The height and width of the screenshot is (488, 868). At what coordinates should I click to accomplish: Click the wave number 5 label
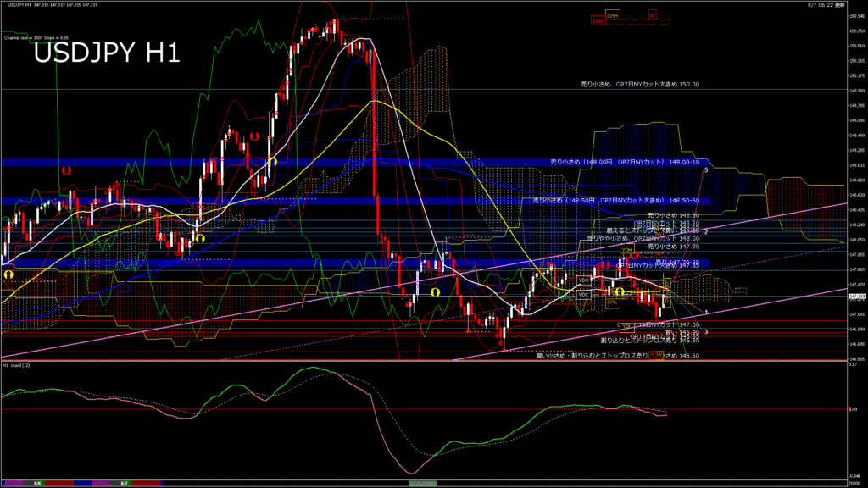[x=706, y=169]
